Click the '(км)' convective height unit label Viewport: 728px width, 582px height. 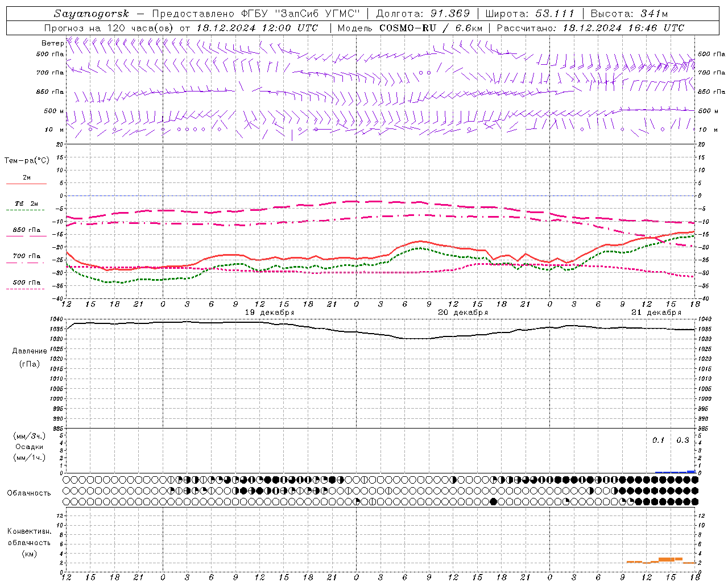point(29,554)
